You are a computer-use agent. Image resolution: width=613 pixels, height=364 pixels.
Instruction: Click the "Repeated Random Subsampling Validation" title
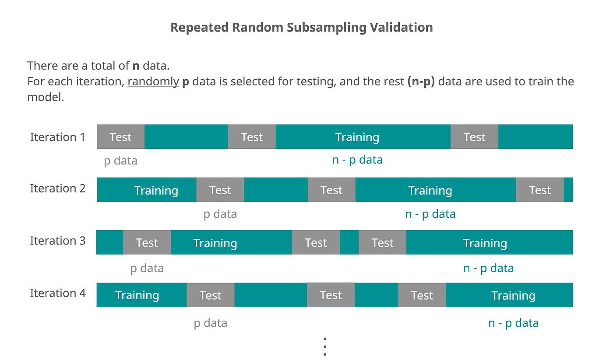coord(302,28)
